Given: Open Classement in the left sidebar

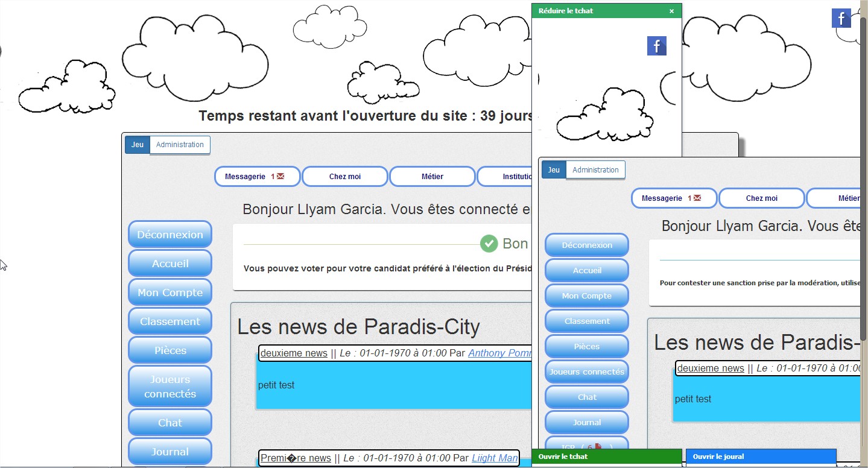Looking at the screenshot, I should pyautogui.click(x=170, y=321).
